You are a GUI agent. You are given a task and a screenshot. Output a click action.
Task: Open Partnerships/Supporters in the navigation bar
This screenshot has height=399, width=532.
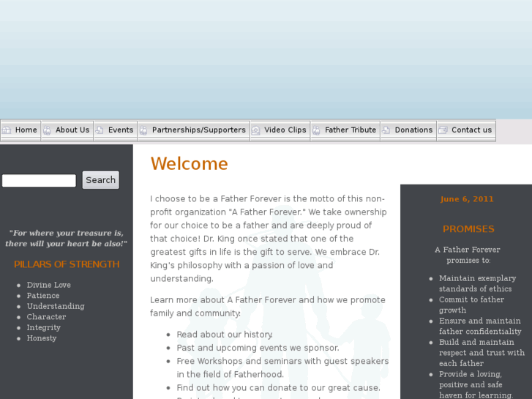coord(194,130)
